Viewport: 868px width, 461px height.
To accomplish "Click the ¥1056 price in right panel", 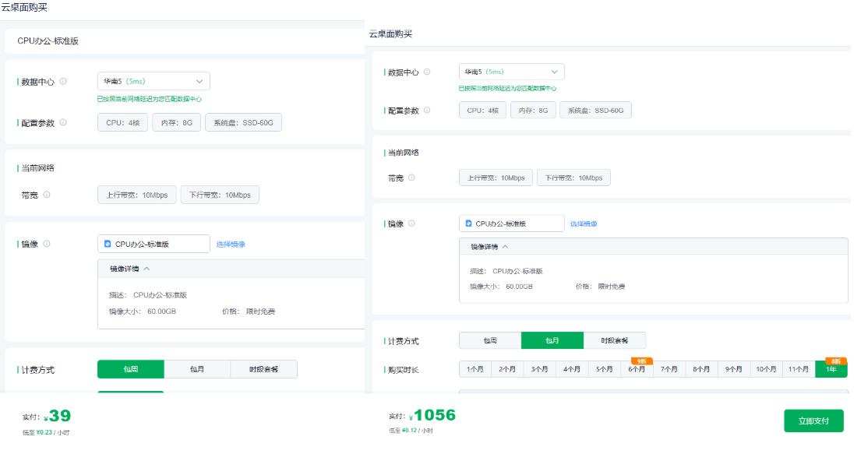I will point(432,415).
